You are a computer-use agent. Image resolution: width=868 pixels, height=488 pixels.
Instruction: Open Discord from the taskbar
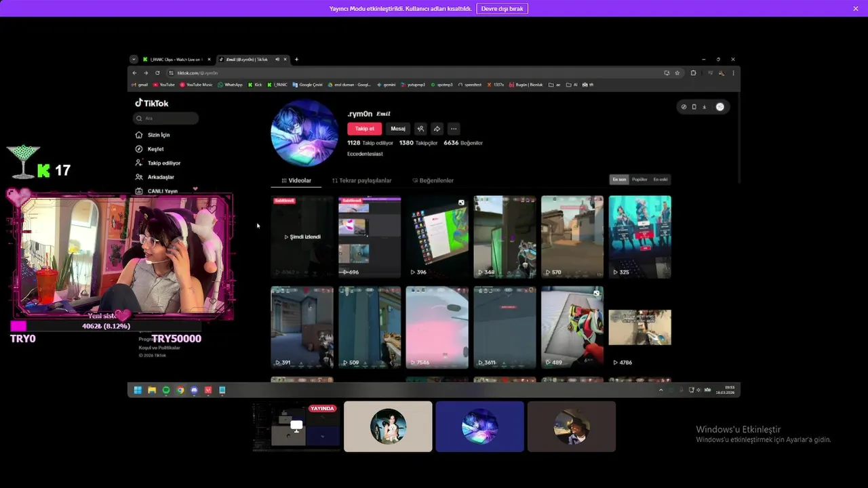(194, 390)
